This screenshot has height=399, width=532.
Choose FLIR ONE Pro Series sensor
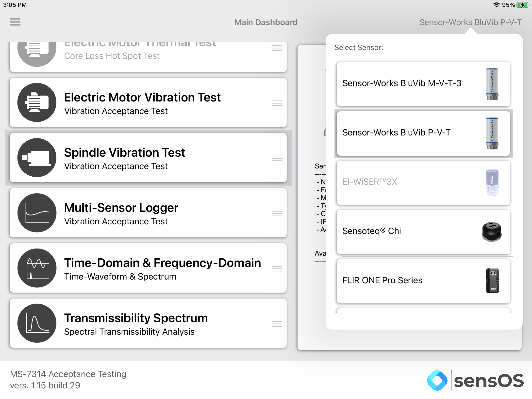click(423, 281)
